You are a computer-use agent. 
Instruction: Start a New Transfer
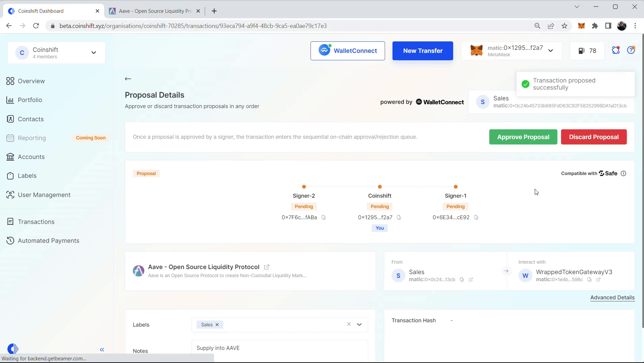coord(423,51)
